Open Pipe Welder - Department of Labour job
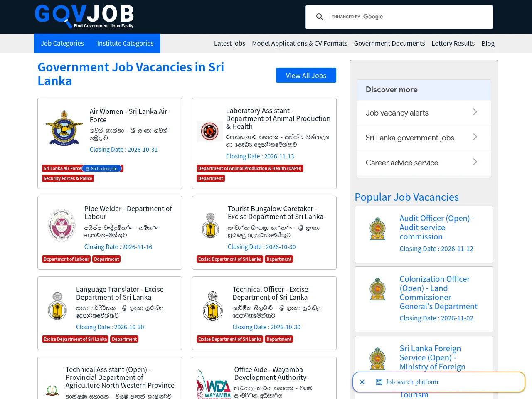This screenshot has width=532, height=399. pos(128,212)
